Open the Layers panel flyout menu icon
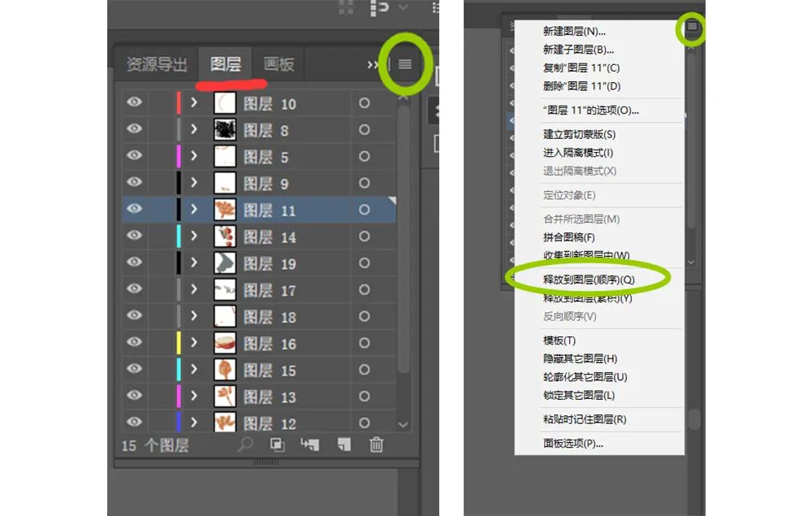 [x=404, y=65]
